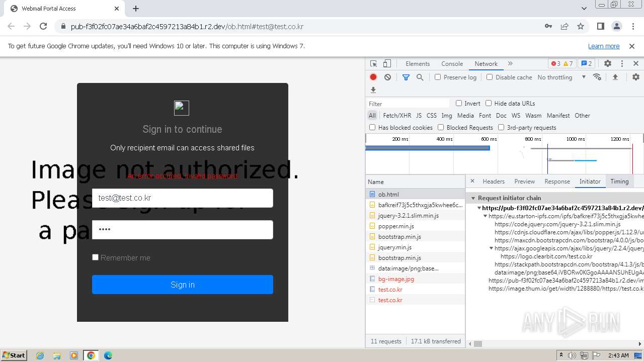Open the volume icon in system tray
Image resolution: width=644 pixels, height=362 pixels.
click(572, 355)
